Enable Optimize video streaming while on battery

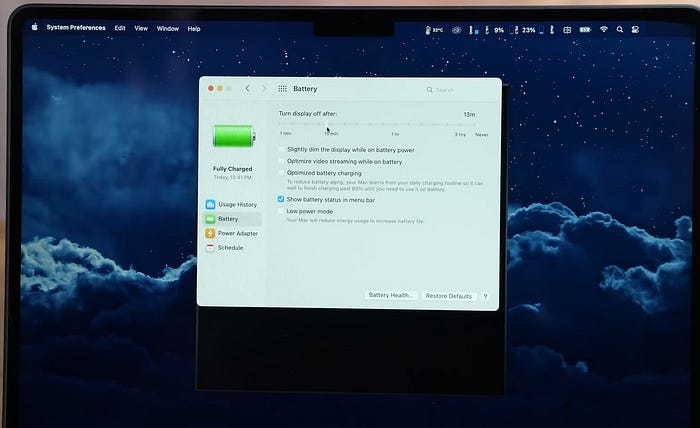tap(281, 161)
